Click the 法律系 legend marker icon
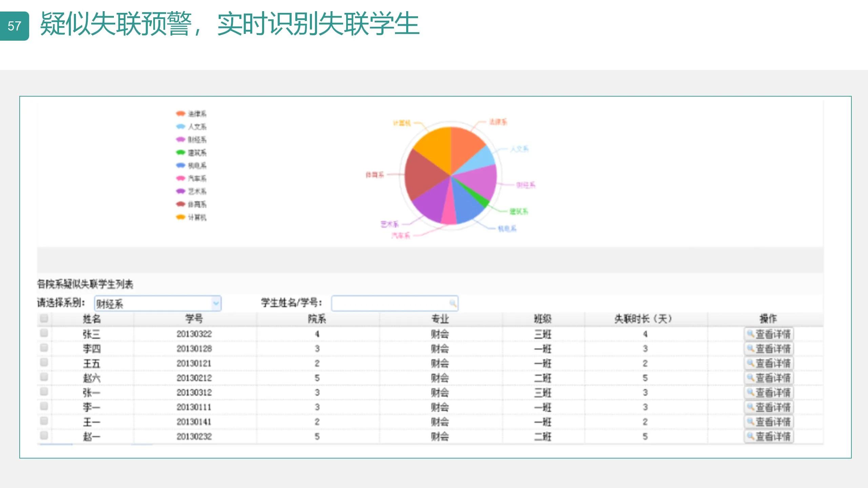This screenshot has width=868, height=488. 180,114
